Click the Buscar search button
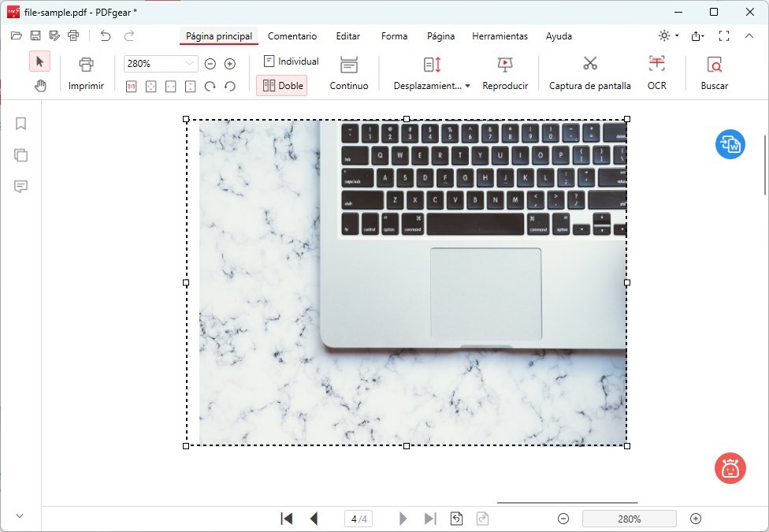Image resolution: width=769 pixels, height=532 pixels. point(714,73)
